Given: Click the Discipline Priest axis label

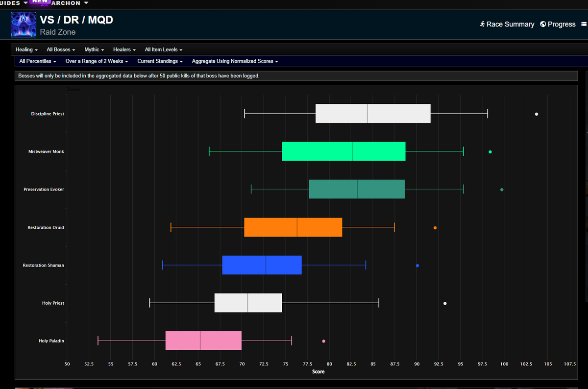Looking at the screenshot, I should [48, 114].
